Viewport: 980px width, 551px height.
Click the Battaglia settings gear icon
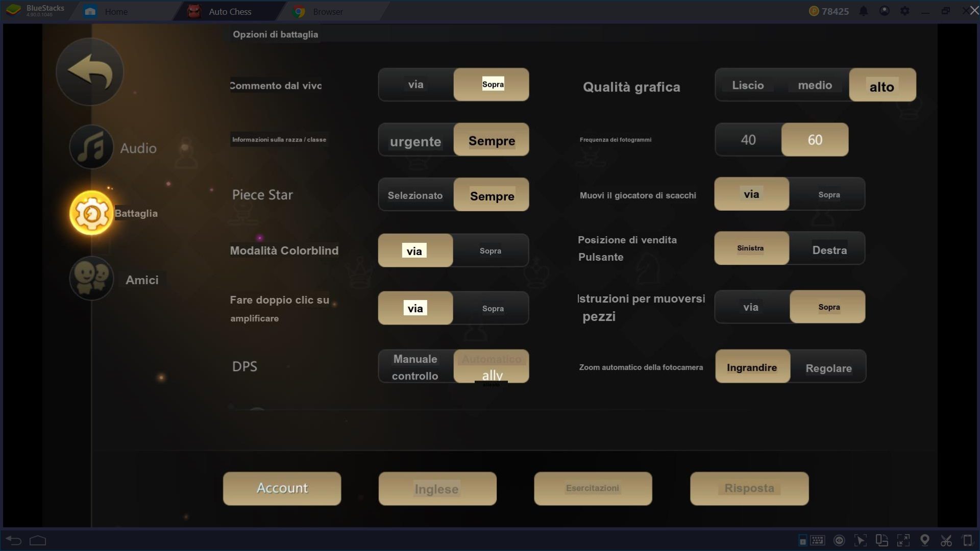91,213
